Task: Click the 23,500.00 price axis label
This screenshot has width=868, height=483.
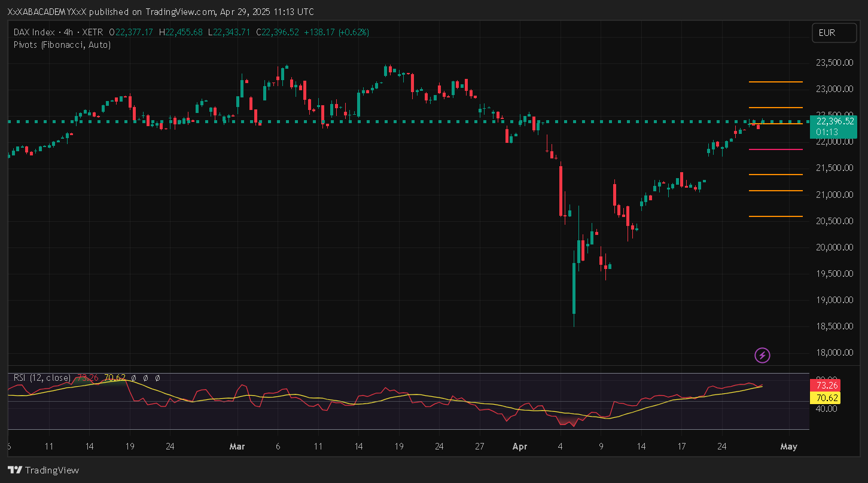Action: point(832,63)
